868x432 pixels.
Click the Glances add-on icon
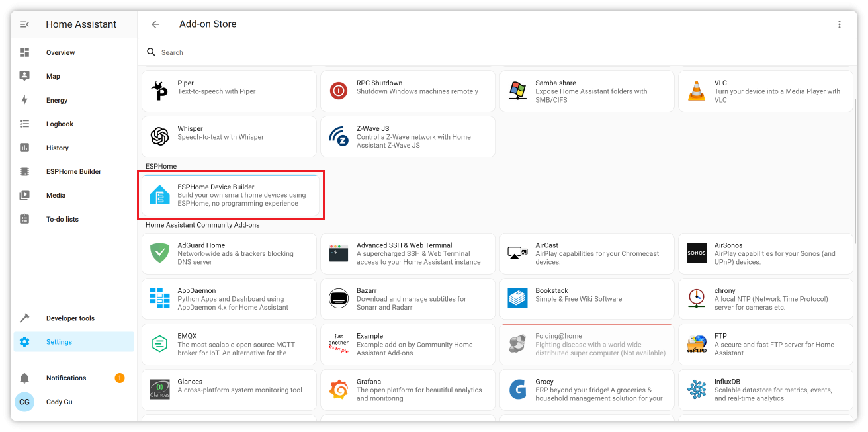coord(159,390)
